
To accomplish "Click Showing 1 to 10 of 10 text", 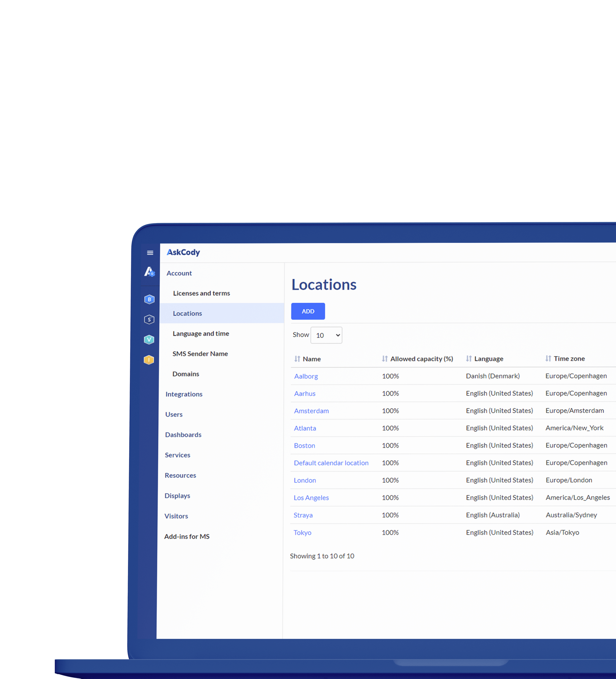I will [x=322, y=556].
